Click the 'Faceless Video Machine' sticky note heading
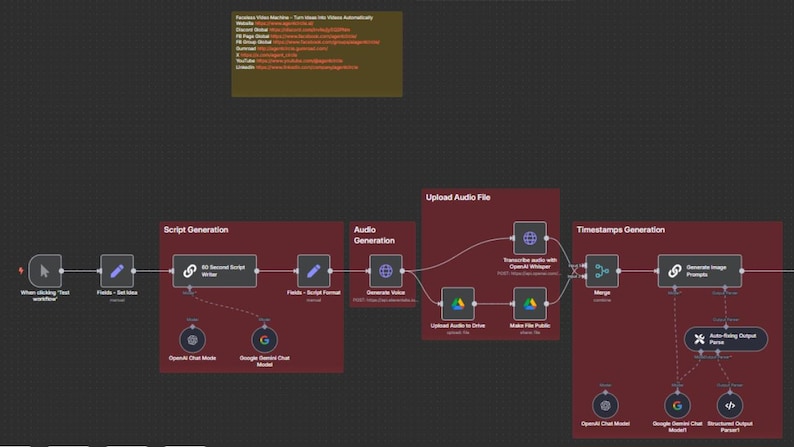 304,17
